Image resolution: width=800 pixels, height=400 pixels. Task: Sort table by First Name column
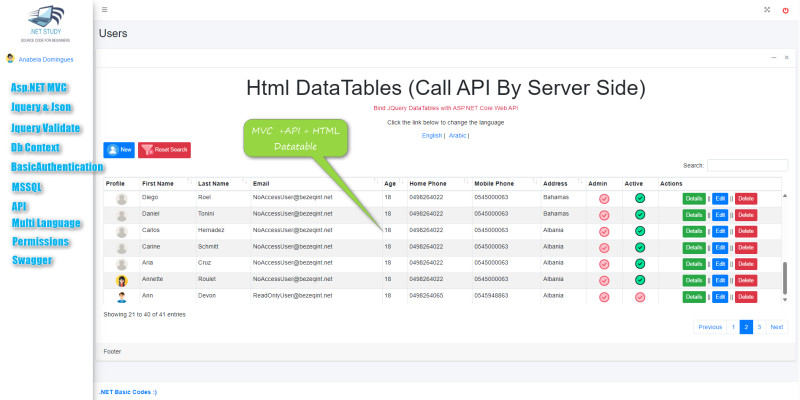[158, 184]
